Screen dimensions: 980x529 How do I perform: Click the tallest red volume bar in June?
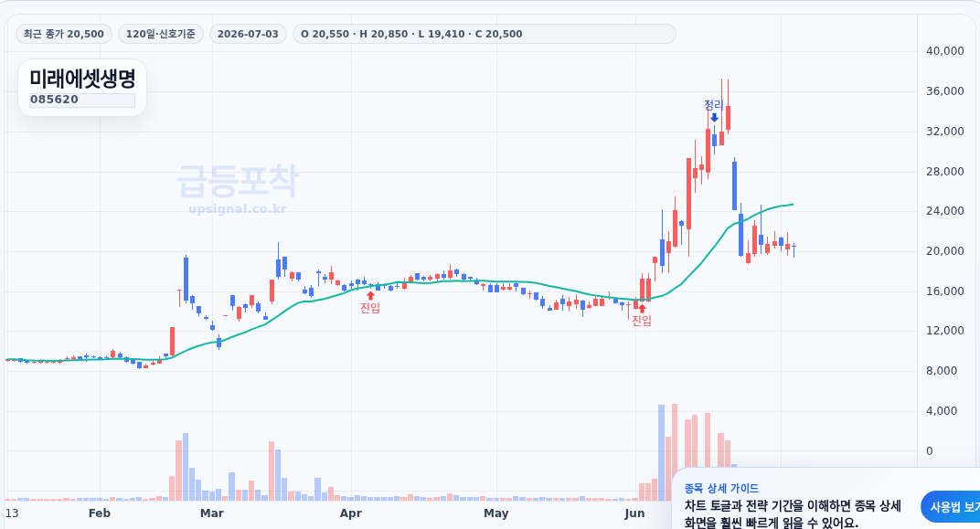point(675,452)
